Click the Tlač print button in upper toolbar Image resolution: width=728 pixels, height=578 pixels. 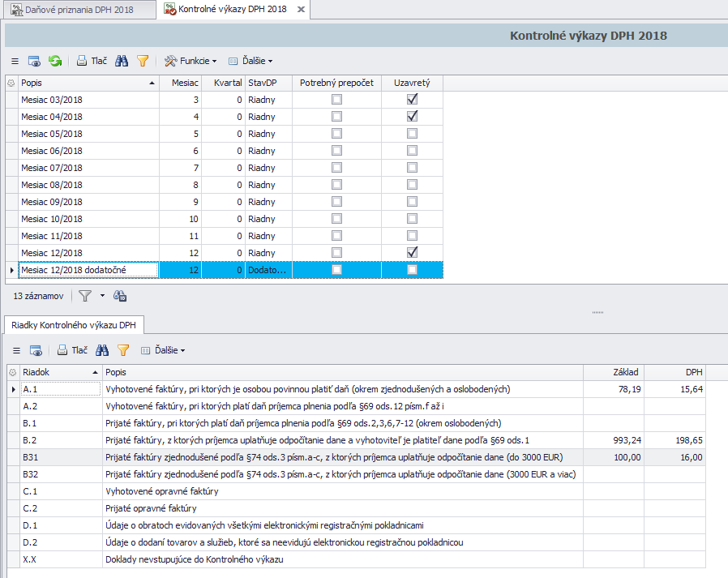coord(92,61)
